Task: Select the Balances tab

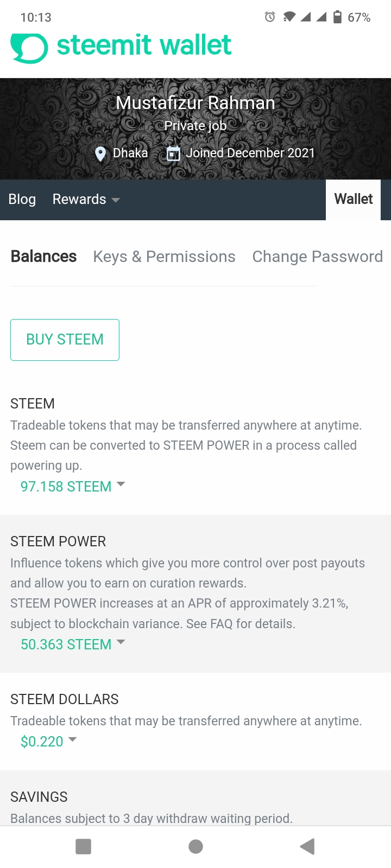Action: 43,257
